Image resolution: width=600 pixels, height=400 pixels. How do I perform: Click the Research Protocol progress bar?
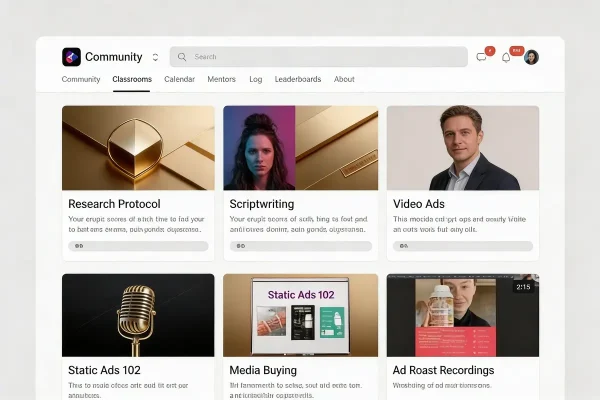pyautogui.click(x=138, y=246)
